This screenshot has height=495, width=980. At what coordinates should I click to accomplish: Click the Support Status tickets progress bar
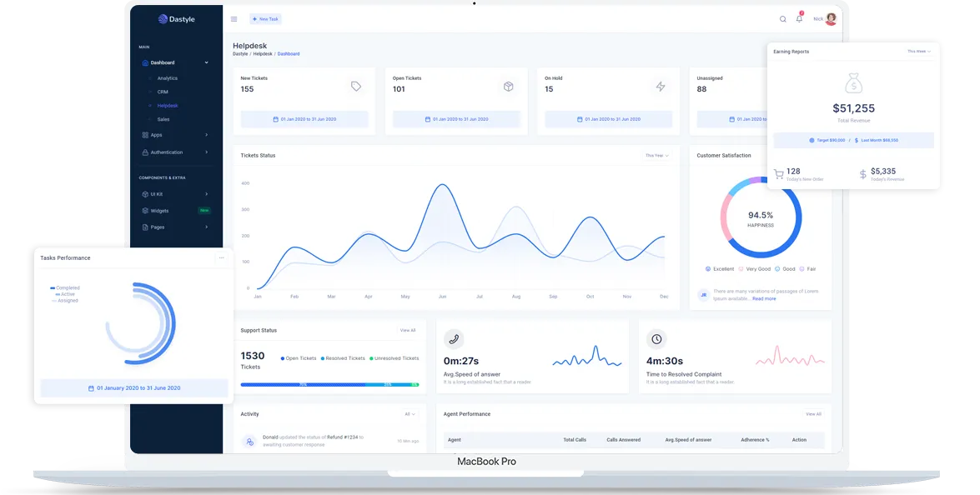coord(330,385)
